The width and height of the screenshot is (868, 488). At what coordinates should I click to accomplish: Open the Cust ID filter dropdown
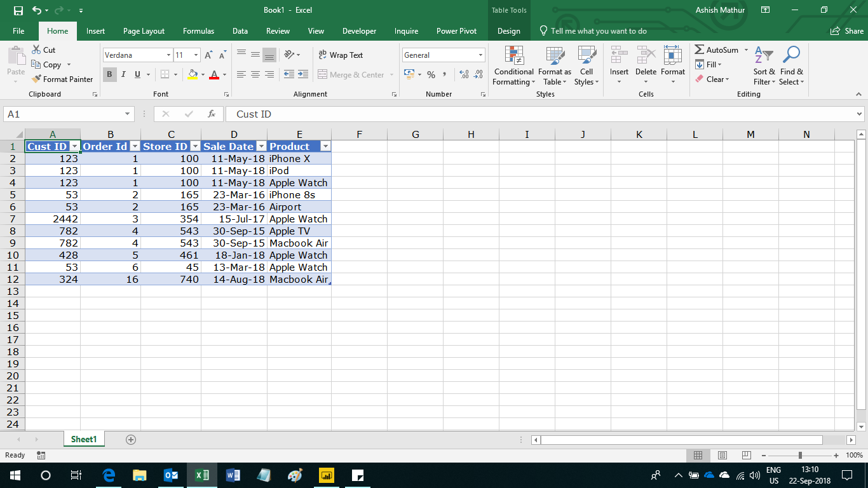[x=74, y=146]
